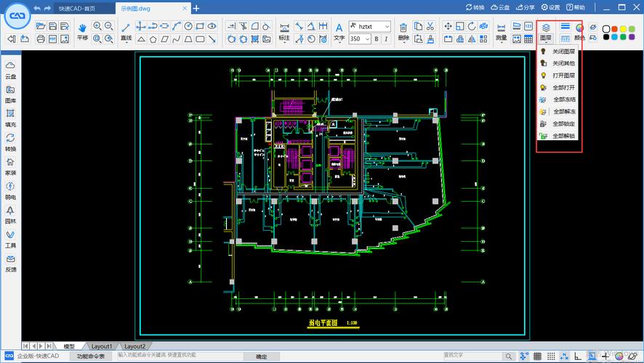The image size is (644, 363).
Task: Open 图库 in the left sidebar
Action: (10, 94)
